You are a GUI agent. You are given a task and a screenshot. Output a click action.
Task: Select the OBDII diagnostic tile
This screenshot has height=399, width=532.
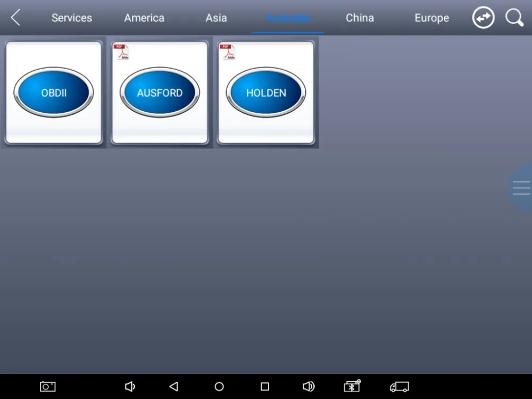(54, 92)
